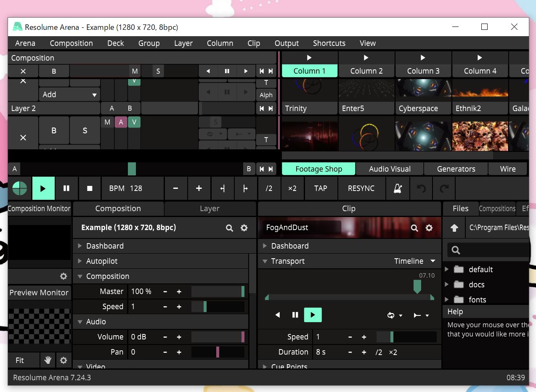This screenshot has width=536, height=392.
Task: Click the file browser search field
Action: tap(488, 250)
